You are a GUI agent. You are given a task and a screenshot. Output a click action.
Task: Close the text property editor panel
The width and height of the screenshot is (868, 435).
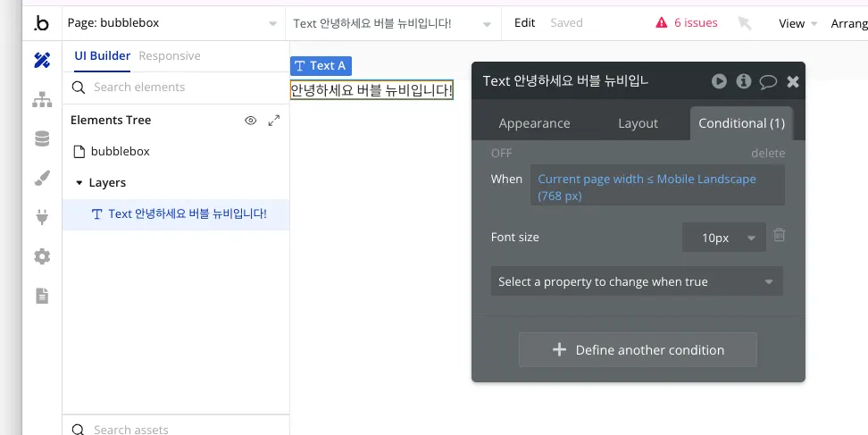tap(793, 82)
